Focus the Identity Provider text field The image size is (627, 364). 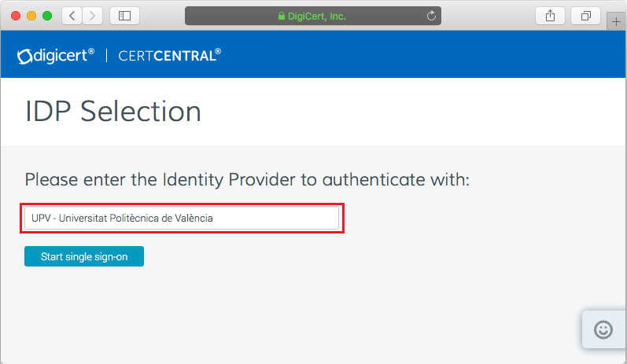coord(182,218)
